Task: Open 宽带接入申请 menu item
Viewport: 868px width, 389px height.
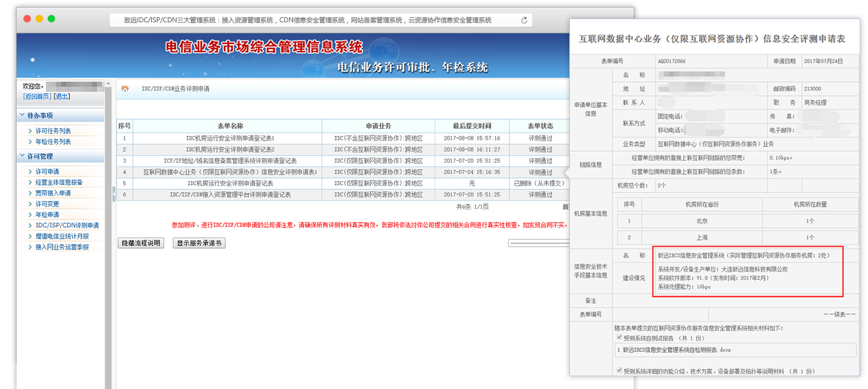Action: 52,193
